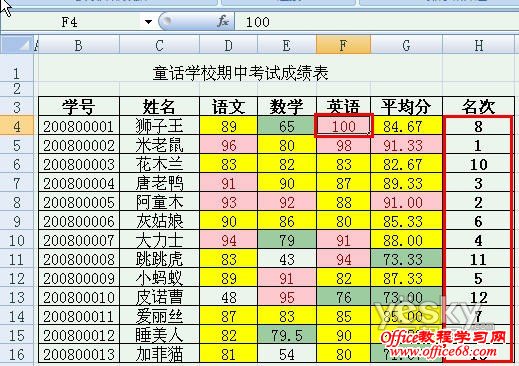Select column B header
The height and width of the screenshot is (366, 519).
click(x=79, y=45)
